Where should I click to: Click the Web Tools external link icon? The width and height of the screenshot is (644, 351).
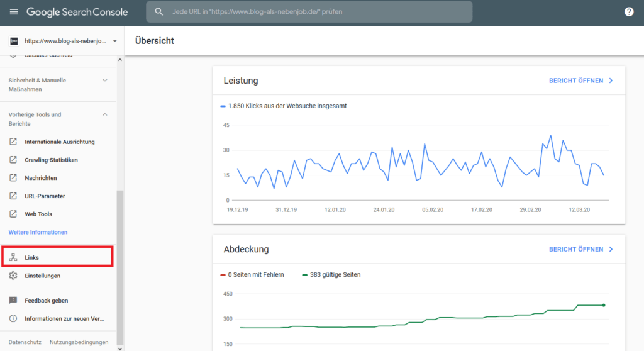coord(13,214)
